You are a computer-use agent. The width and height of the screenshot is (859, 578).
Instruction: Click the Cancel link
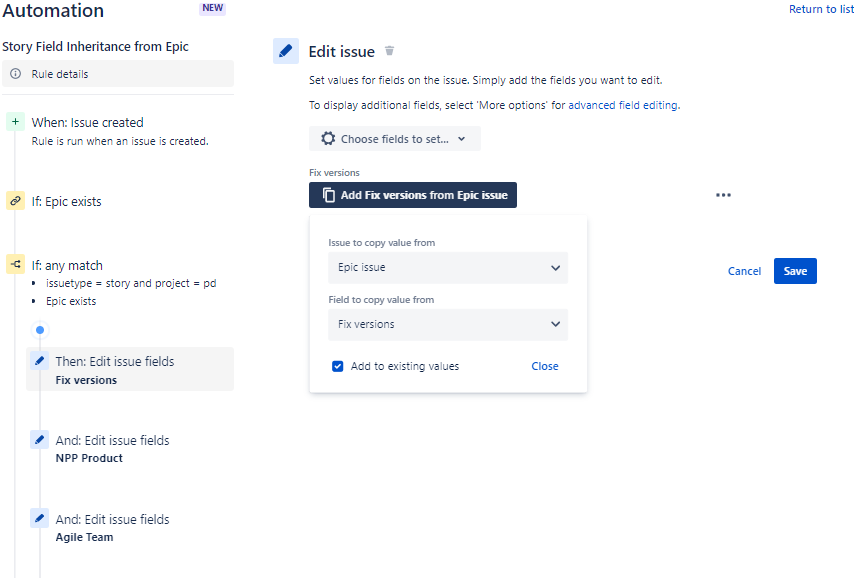click(744, 271)
